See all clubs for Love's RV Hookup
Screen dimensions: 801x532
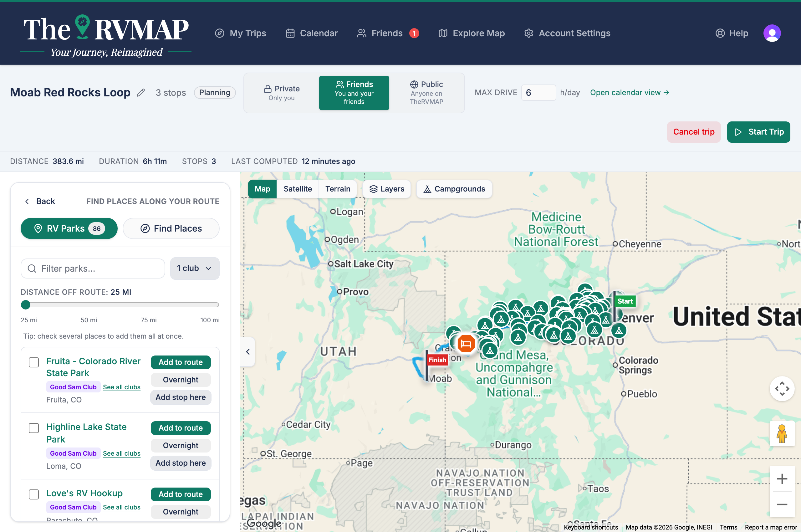(x=121, y=507)
